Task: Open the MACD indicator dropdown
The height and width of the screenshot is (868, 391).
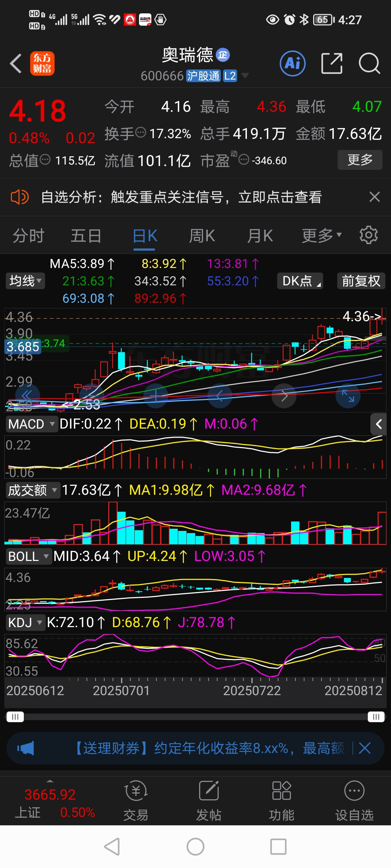Action: coord(32,424)
